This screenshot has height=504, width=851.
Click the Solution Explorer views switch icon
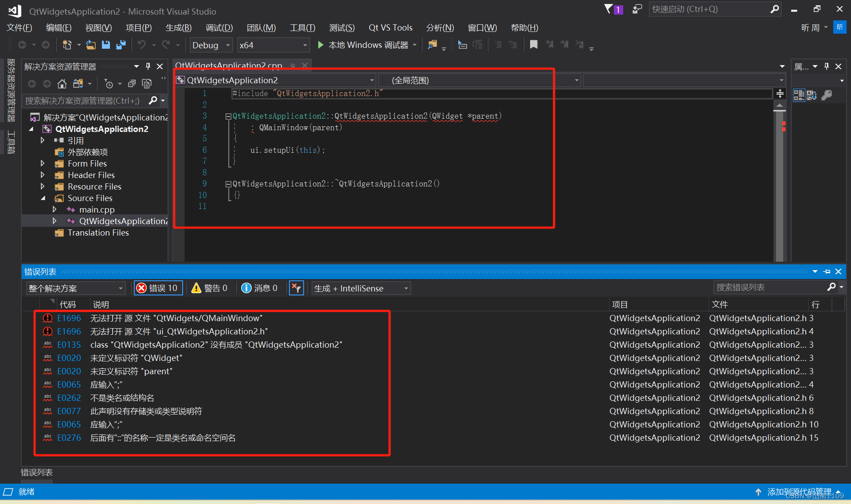(x=78, y=84)
